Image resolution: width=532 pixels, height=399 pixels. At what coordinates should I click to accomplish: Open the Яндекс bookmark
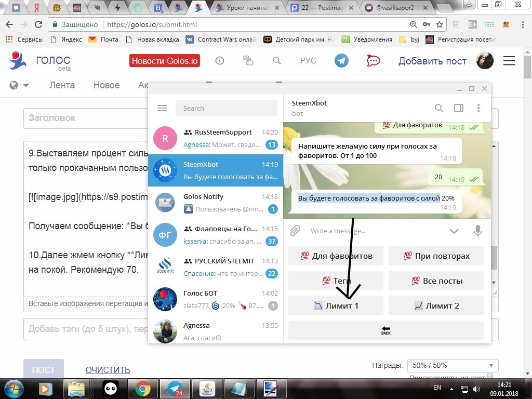click(x=66, y=39)
